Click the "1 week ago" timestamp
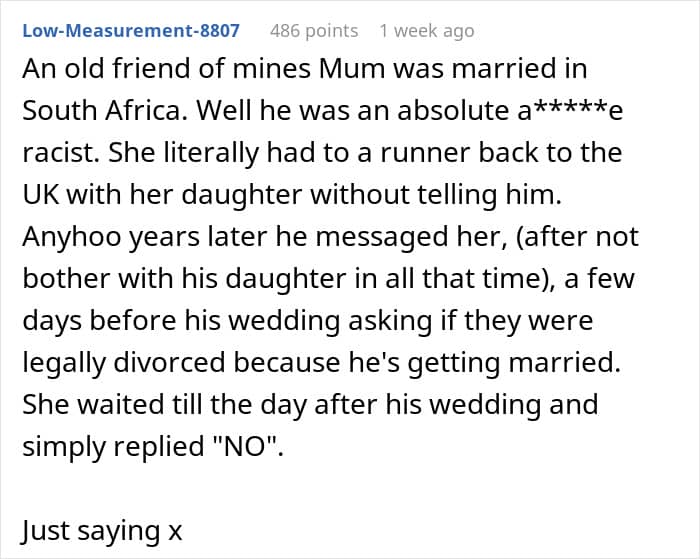The width and height of the screenshot is (700, 559). tap(427, 31)
